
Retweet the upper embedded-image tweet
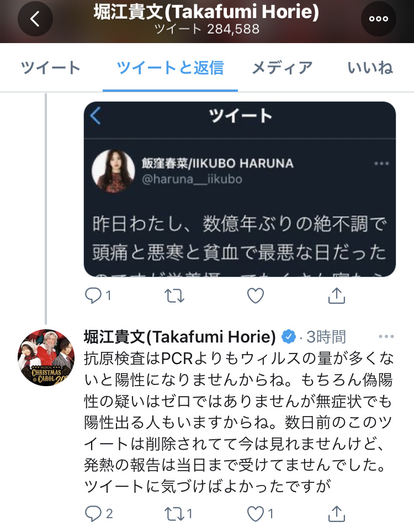pos(174,296)
